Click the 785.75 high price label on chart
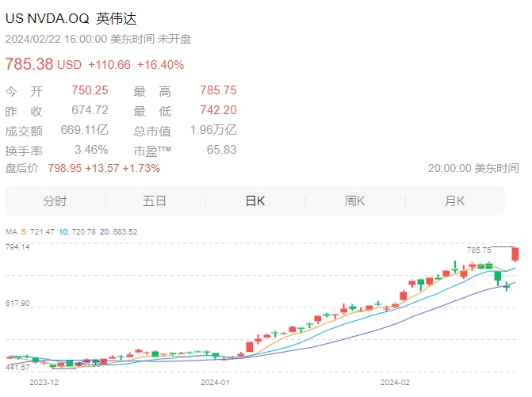 click(x=479, y=250)
